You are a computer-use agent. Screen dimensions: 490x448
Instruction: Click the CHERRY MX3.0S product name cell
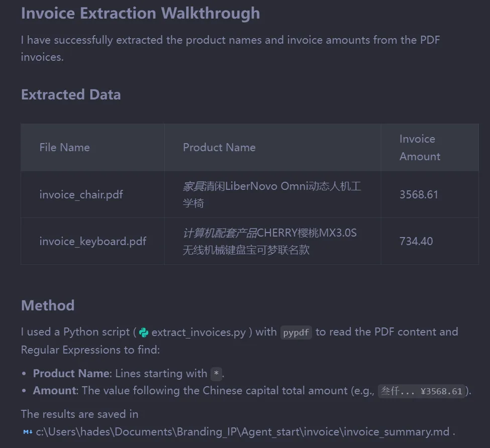click(x=269, y=241)
